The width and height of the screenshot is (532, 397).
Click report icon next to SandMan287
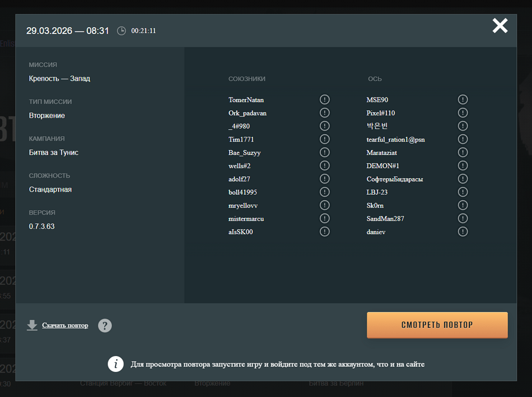point(463,218)
